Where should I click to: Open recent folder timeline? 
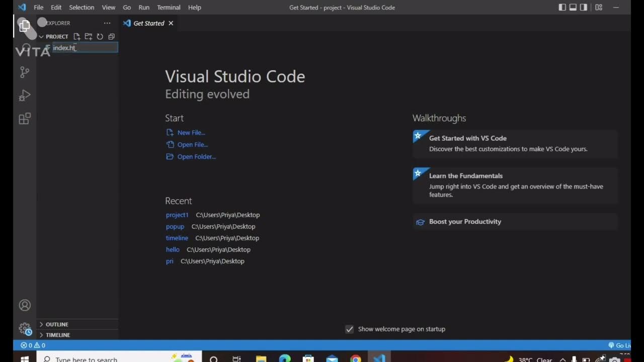tap(177, 238)
